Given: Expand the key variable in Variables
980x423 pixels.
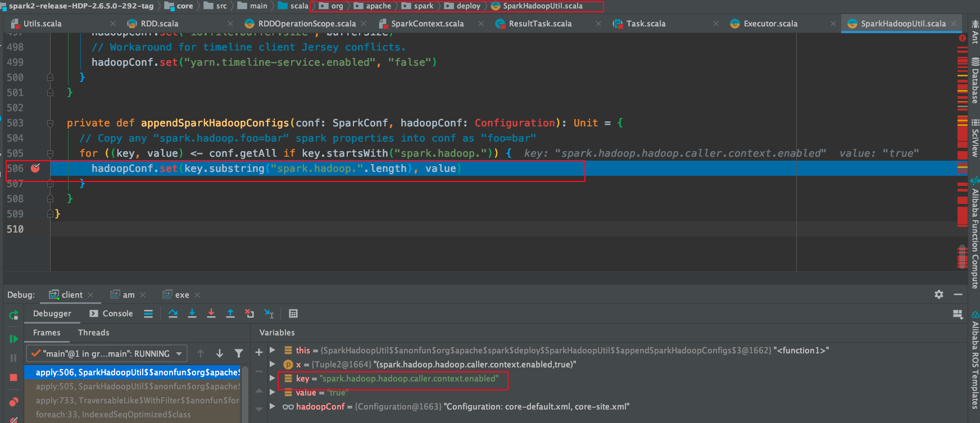Looking at the screenshot, I should click(273, 378).
